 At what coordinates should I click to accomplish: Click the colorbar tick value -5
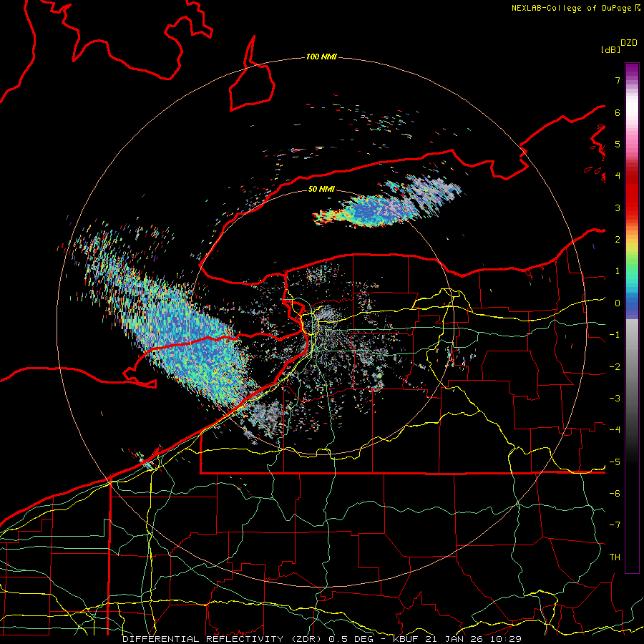[x=615, y=462]
